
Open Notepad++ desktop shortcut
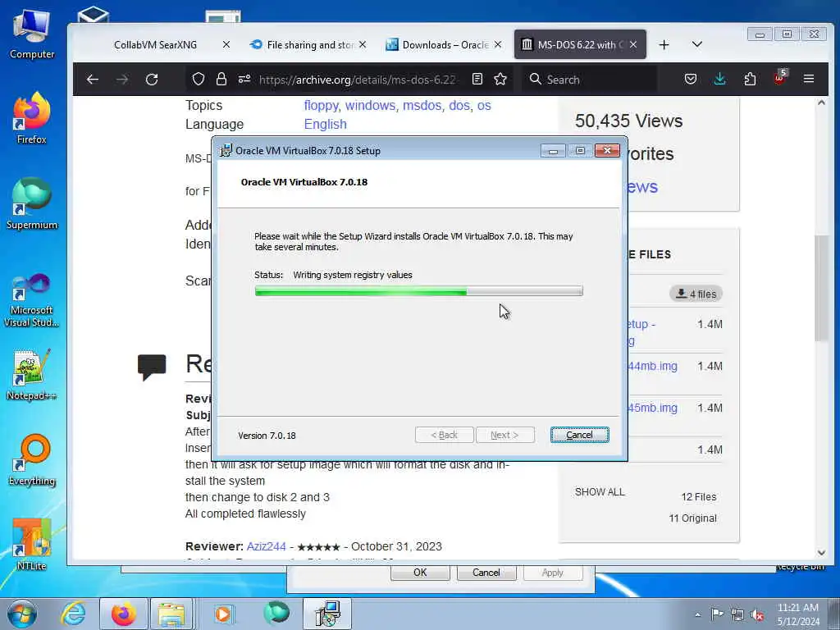(x=32, y=375)
